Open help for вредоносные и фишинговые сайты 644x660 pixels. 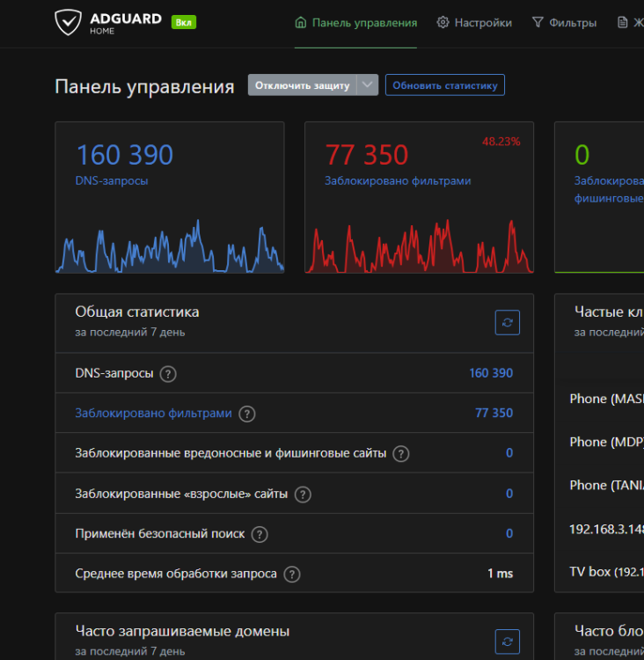click(x=401, y=454)
